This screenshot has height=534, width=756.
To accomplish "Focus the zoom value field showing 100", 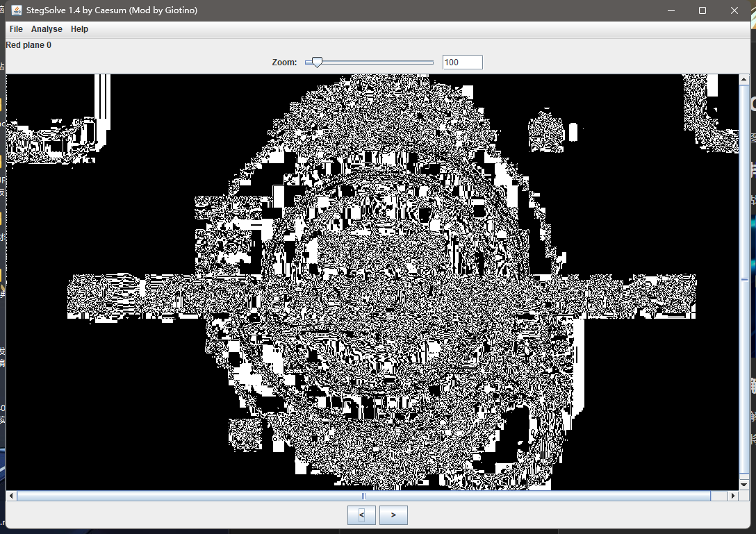I will [462, 62].
